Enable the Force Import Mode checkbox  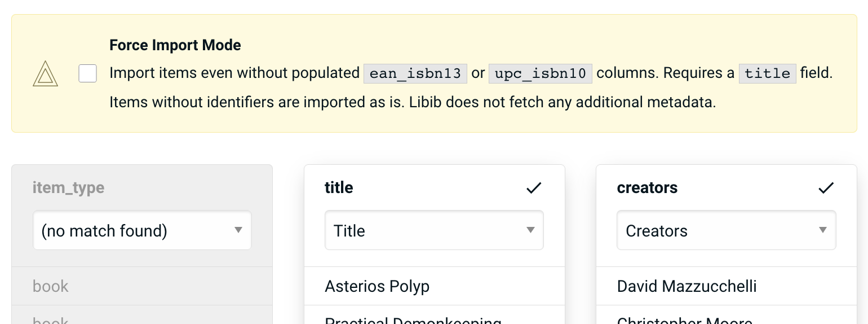click(88, 73)
